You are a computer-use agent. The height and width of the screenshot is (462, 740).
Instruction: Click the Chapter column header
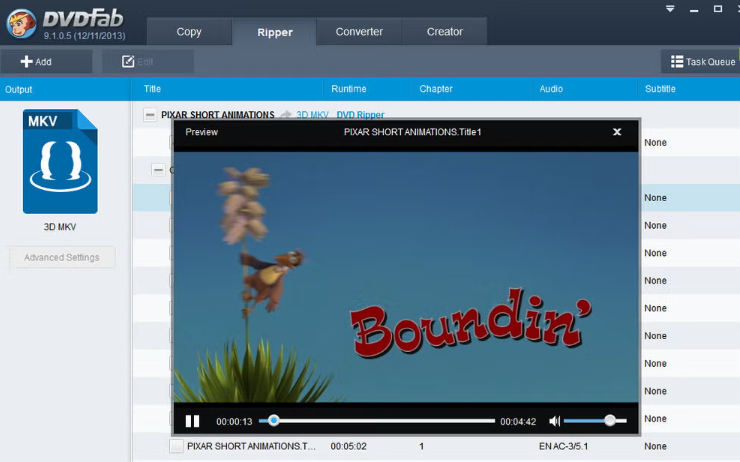pyautogui.click(x=436, y=89)
